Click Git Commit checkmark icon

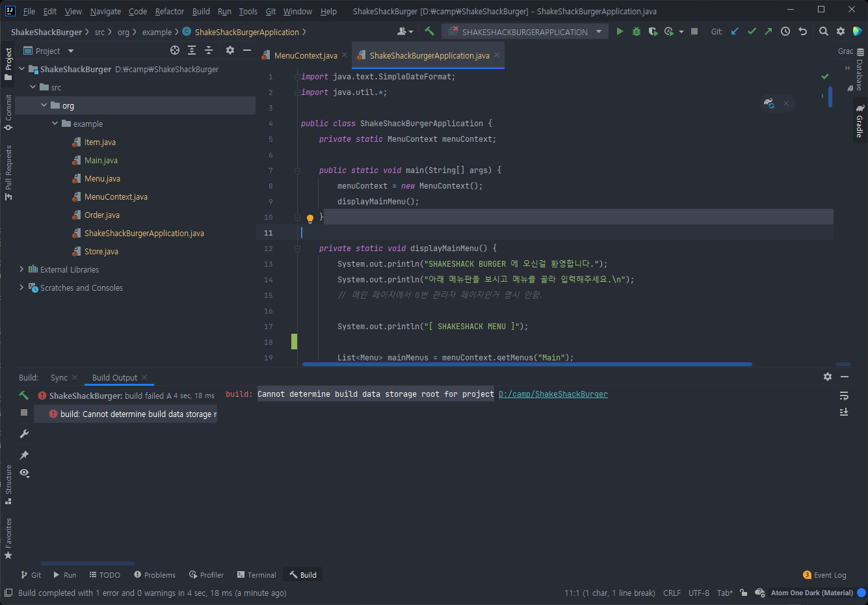752,31
